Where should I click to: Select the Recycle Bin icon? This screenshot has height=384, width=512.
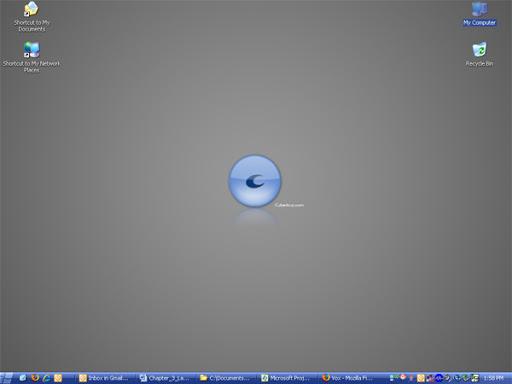coord(479,54)
